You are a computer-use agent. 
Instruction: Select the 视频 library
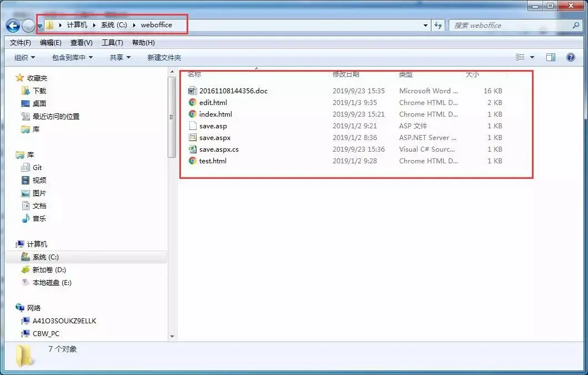(x=39, y=180)
